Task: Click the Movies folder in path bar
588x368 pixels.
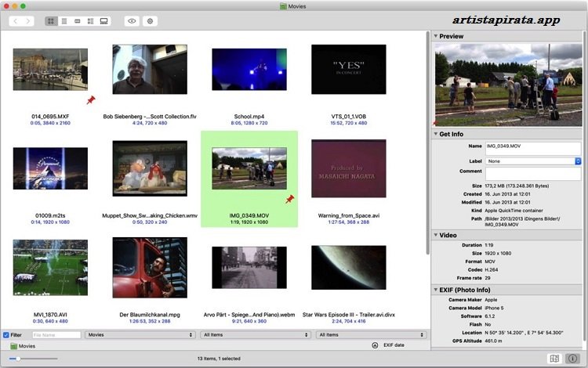Action: click(23, 345)
